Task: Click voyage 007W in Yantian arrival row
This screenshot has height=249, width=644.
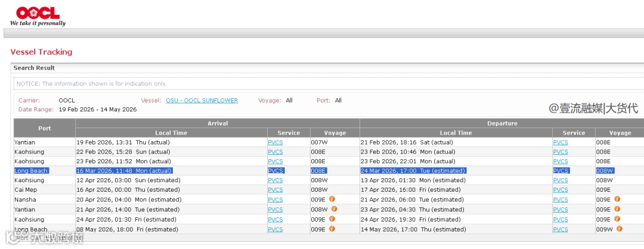Action: click(x=318, y=142)
